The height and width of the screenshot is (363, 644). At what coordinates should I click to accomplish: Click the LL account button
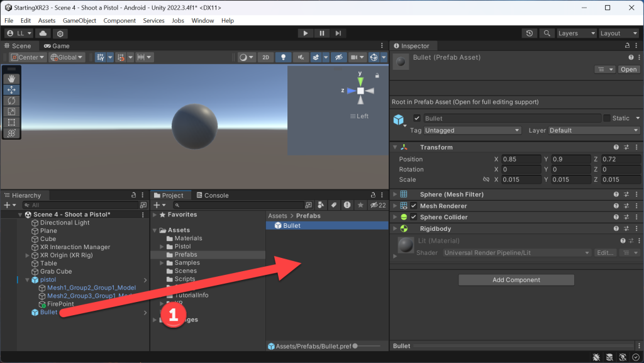[x=19, y=33]
